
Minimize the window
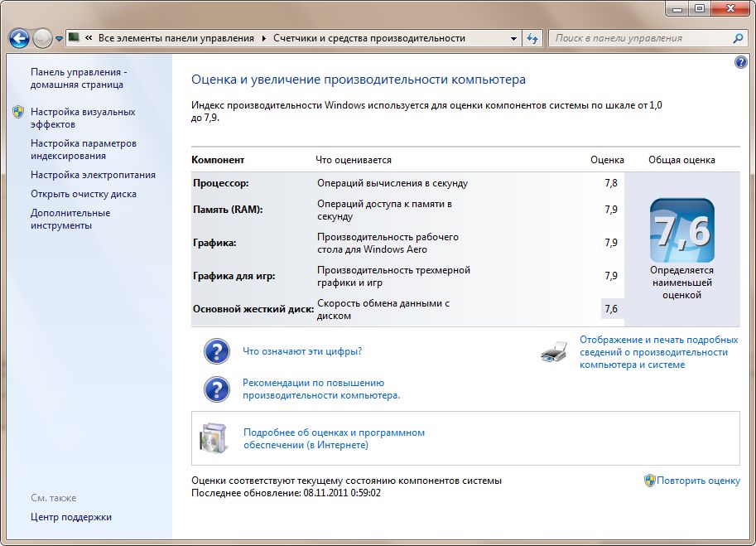(x=677, y=8)
